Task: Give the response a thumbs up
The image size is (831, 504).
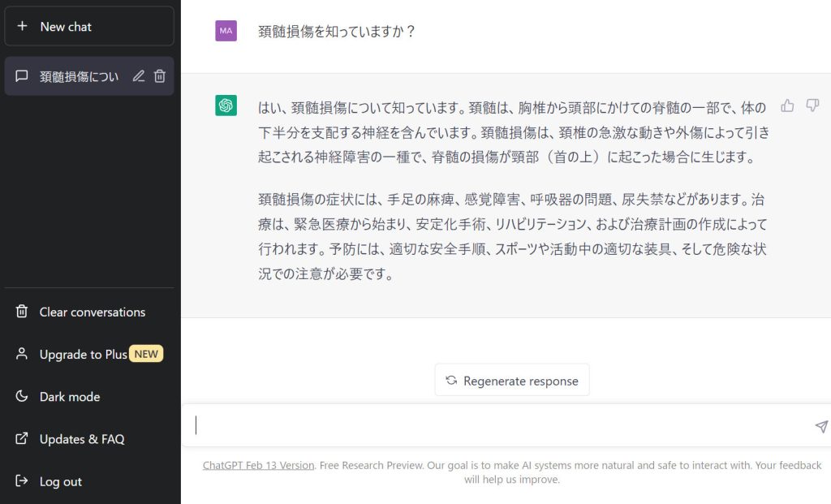Action: (x=787, y=106)
